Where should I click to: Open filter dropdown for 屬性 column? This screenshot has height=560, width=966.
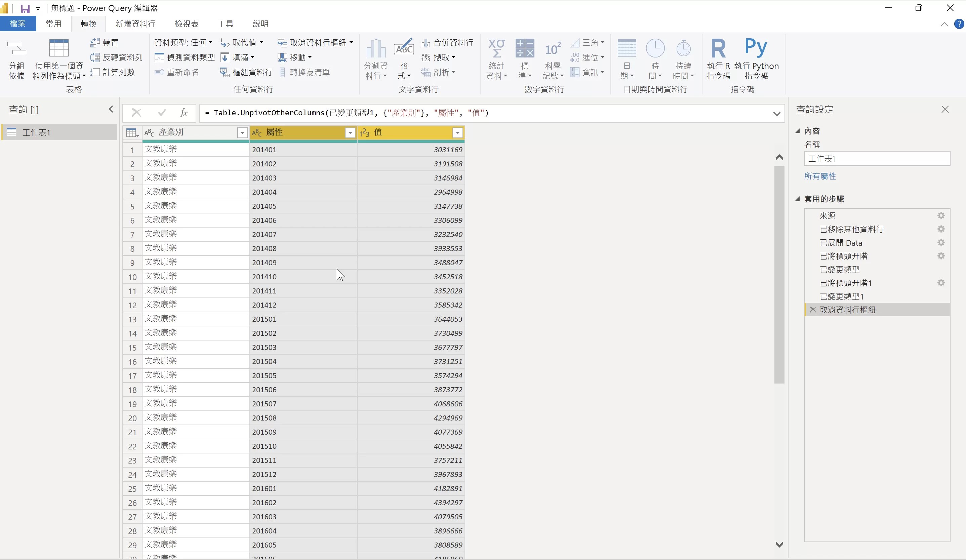(350, 133)
